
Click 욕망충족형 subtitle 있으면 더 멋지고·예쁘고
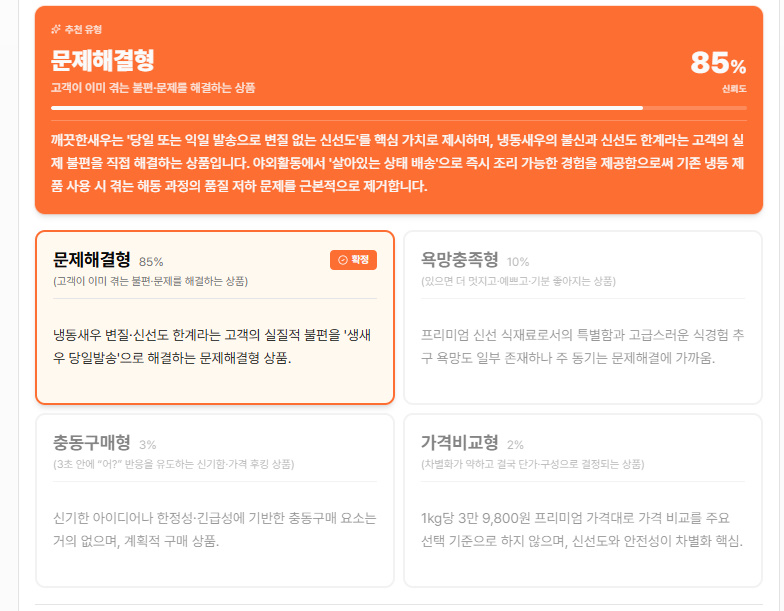point(518,282)
